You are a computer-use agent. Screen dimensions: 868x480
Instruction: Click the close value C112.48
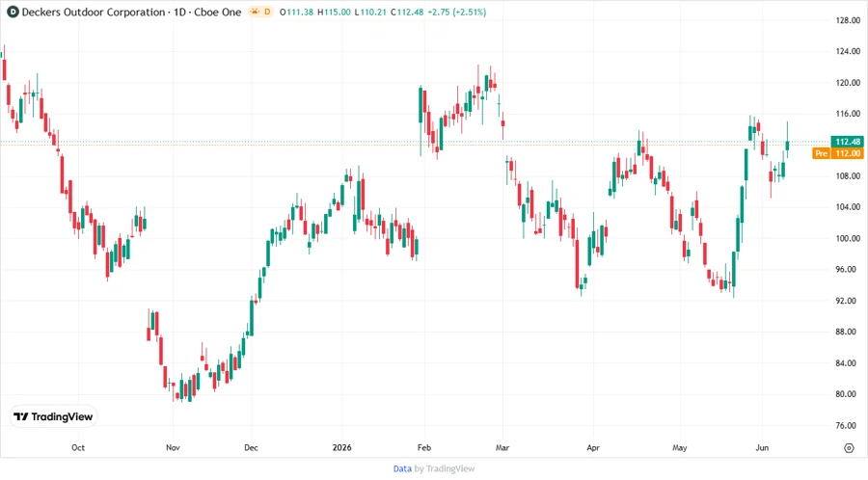coord(407,12)
